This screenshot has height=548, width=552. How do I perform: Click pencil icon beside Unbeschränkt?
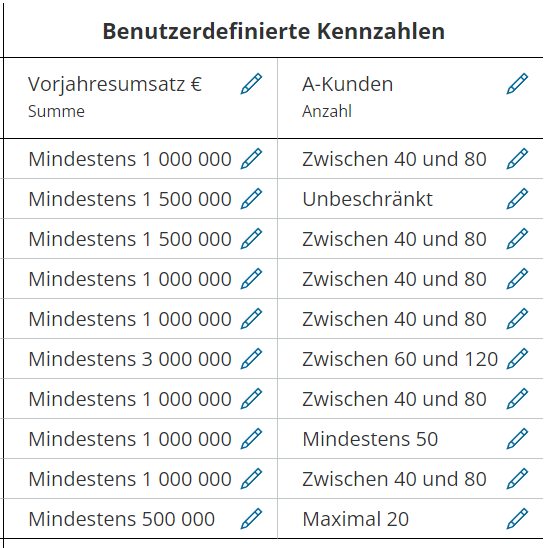click(517, 199)
